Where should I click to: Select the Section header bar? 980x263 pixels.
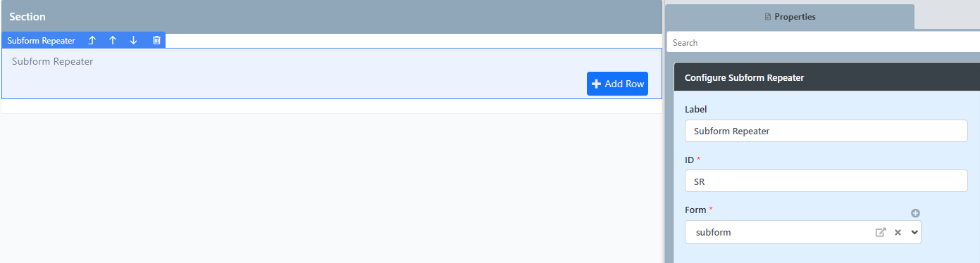click(331, 17)
